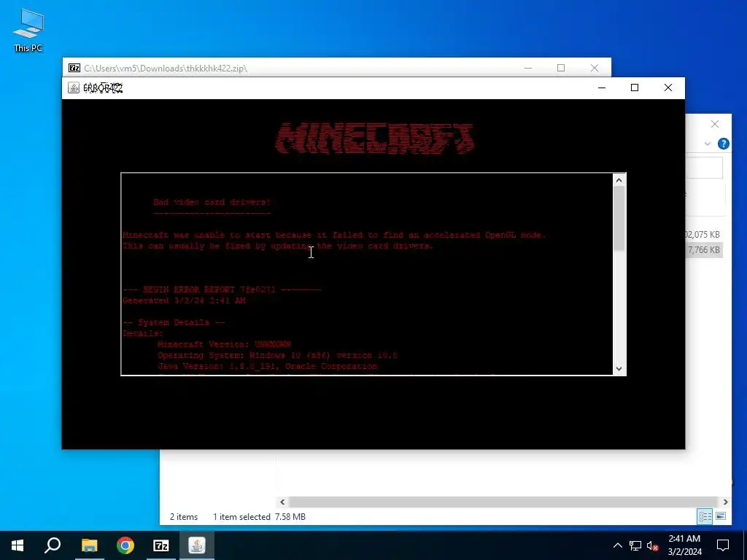The height and width of the screenshot is (560, 747).
Task: Close the background Explorer window
Action: (715, 124)
